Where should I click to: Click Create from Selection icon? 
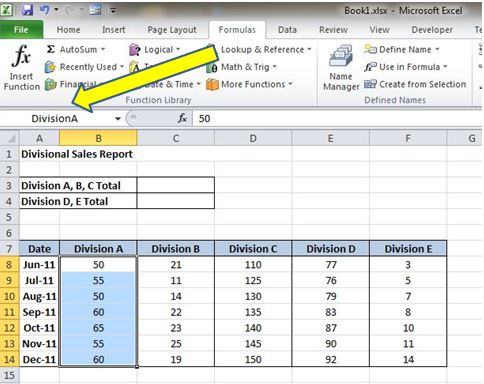coord(370,84)
